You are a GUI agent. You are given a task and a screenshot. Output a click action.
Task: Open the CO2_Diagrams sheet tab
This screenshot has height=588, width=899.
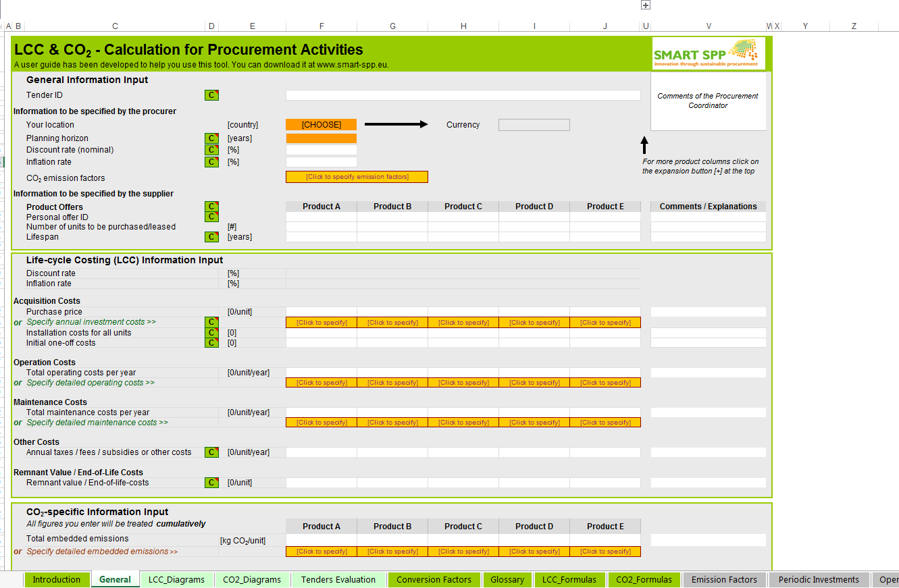pyautogui.click(x=252, y=579)
